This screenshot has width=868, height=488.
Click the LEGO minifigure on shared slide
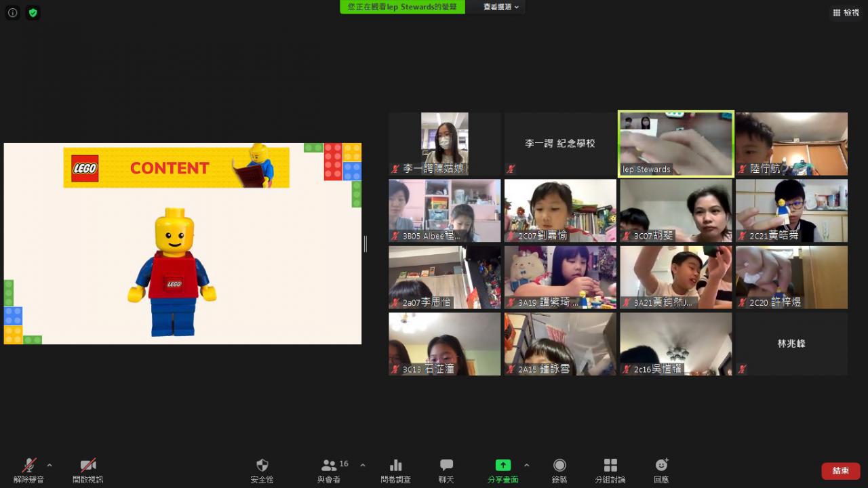[172, 271]
